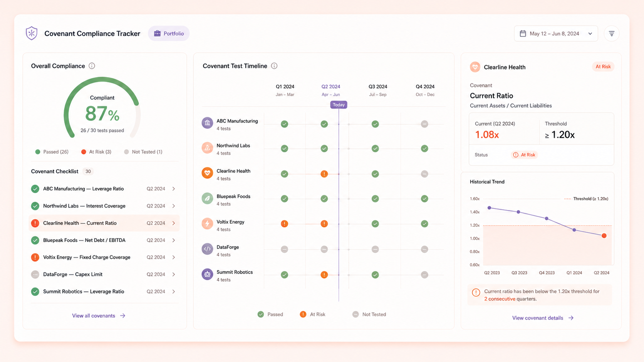Viewport: 644px width, 362px height.
Task: Click ABC Manufacturing Q4 2024 not-tested marker
Action: [424, 124]
